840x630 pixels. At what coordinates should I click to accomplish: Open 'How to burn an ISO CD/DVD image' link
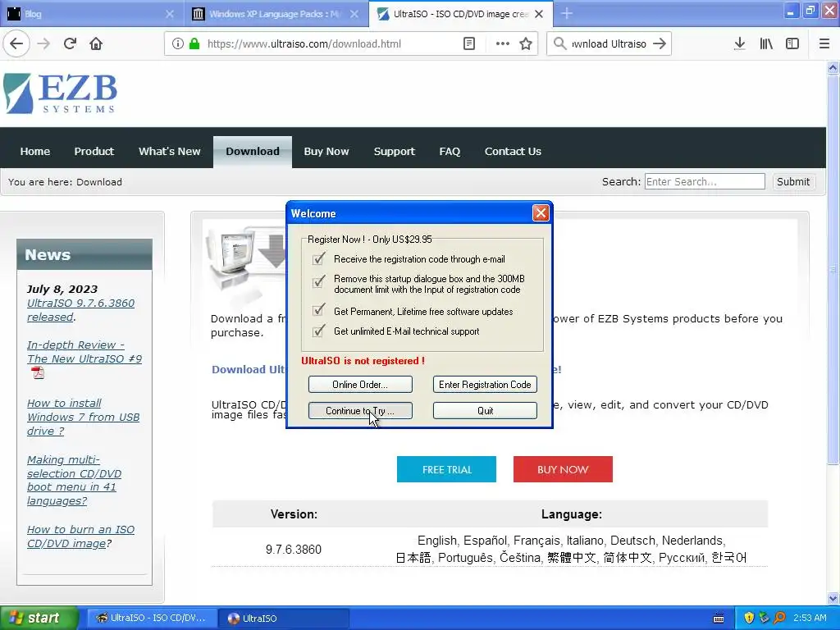(80, 536)
